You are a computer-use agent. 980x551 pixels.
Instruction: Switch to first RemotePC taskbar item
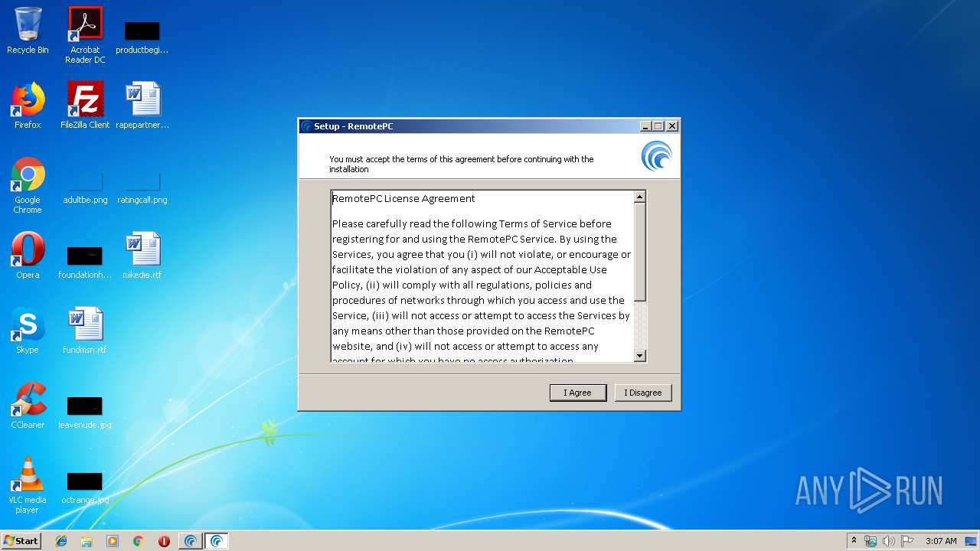click(191, 541)
